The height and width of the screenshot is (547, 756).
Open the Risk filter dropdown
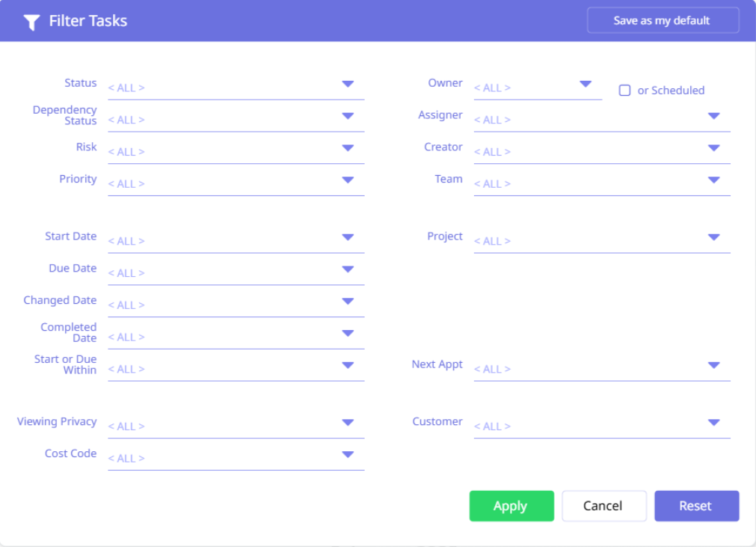pyautogui.click(x=348, y=148)
